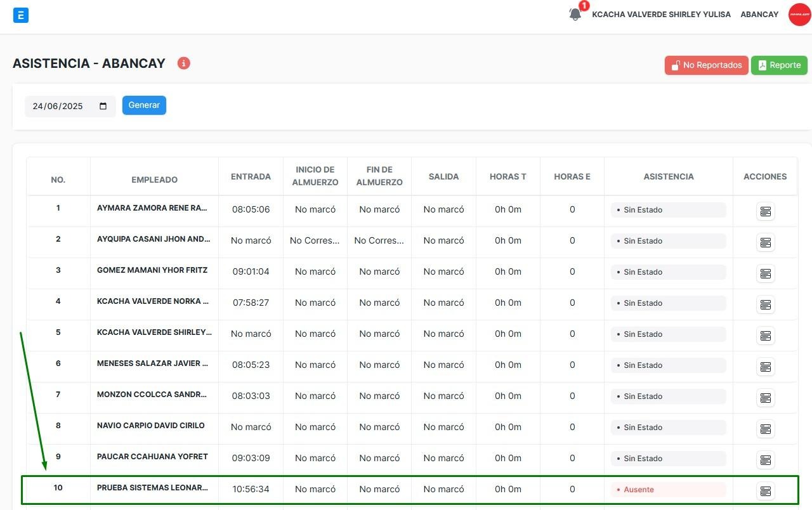Click the red user avatar
Viewport: 812px width, 510px height.
tap(799, 15)
